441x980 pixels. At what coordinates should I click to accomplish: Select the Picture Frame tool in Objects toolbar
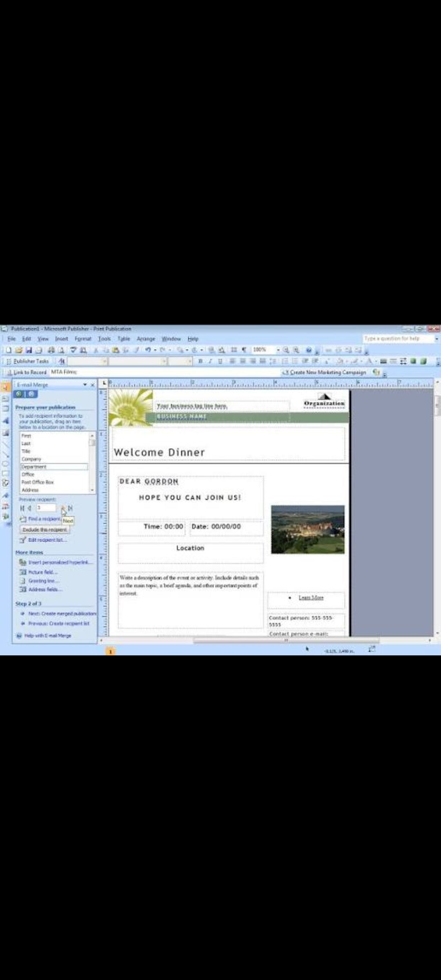[x=6, y=432]
